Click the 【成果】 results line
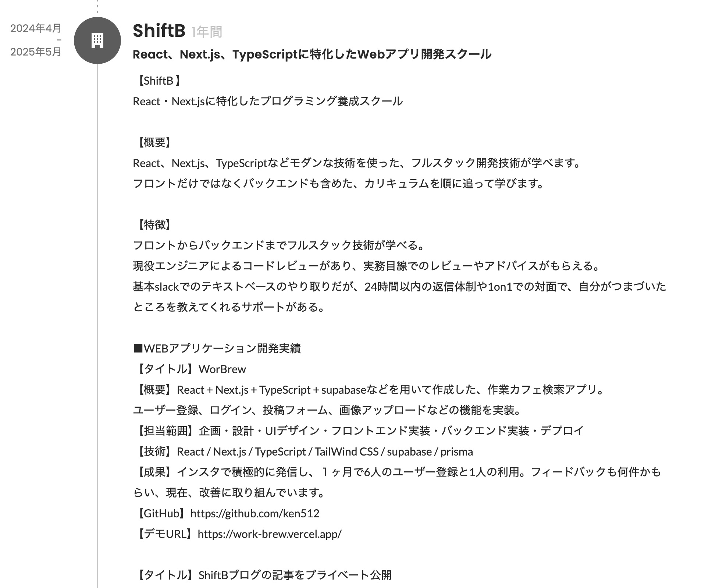Viewport: 712px width, 588px height. [397, 472]
